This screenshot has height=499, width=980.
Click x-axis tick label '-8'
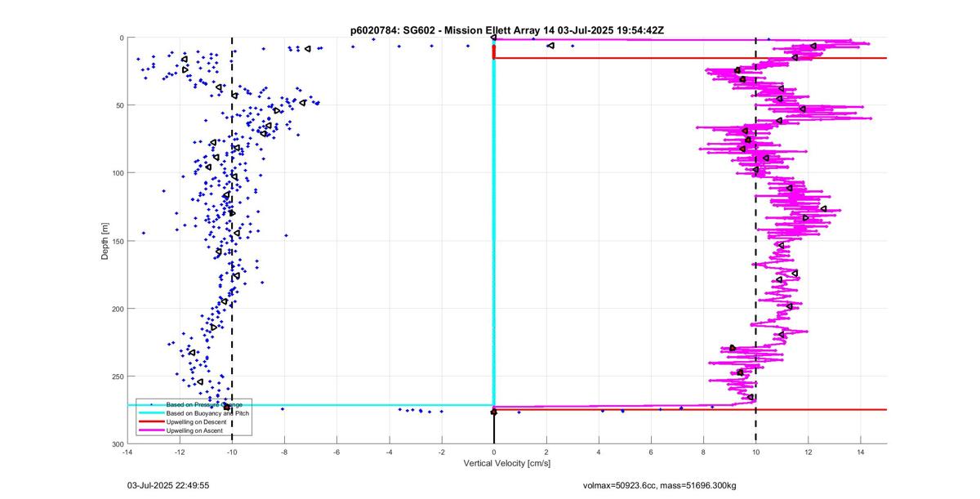(284, 451)
